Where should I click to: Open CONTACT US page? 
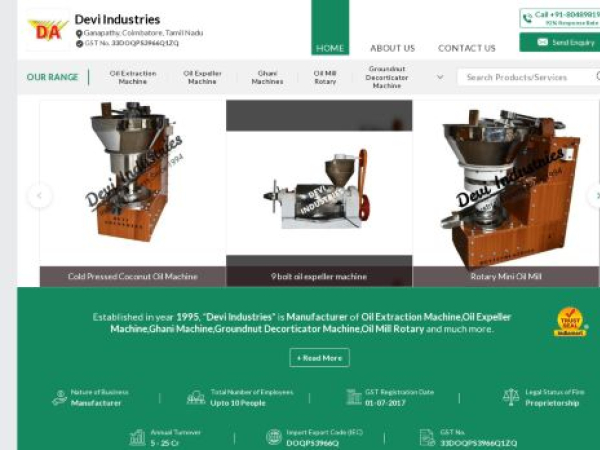click(467, 48)
